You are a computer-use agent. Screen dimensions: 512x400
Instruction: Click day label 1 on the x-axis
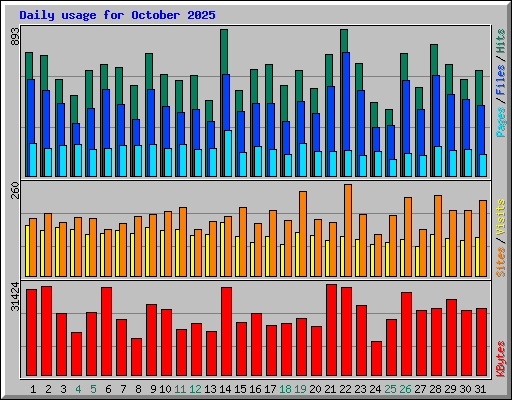click(33, 389)
